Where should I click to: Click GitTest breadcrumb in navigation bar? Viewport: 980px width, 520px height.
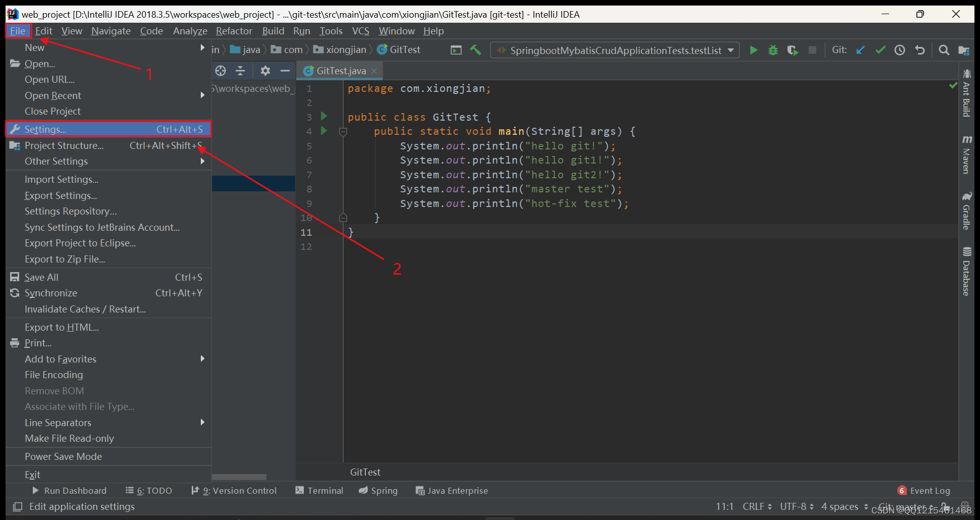[x=399, y=49]
